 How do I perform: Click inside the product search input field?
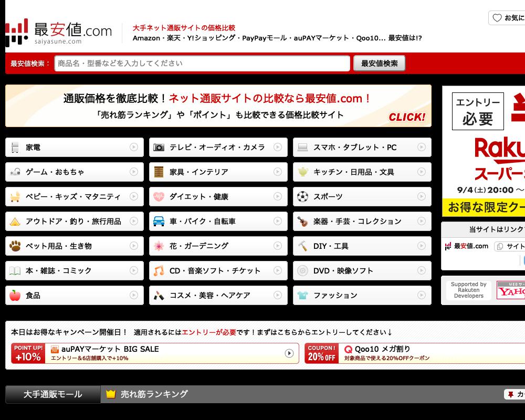coord(202,63)
